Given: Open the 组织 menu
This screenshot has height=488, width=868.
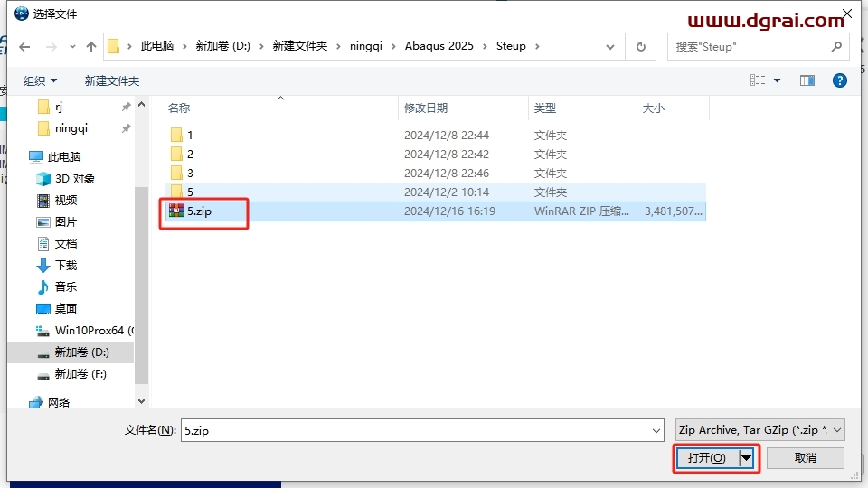Looking at the screenshot, I should click(40, 80).
